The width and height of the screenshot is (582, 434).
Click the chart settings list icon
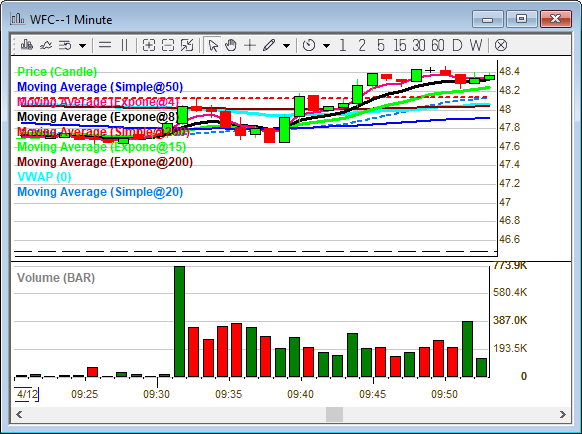point(65,46)
